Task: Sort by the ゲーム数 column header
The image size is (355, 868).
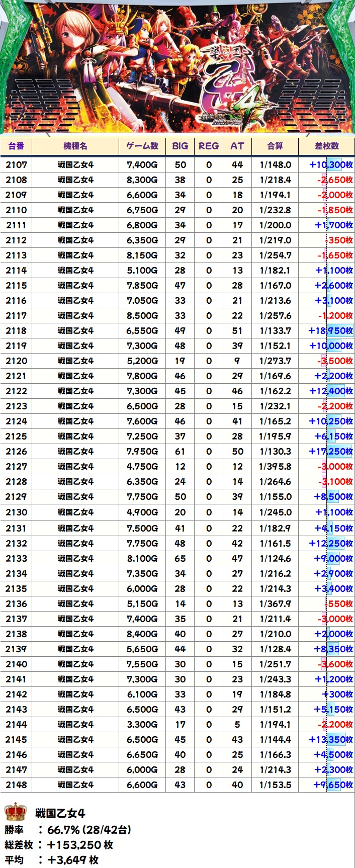Action: (x=142, y=146)
